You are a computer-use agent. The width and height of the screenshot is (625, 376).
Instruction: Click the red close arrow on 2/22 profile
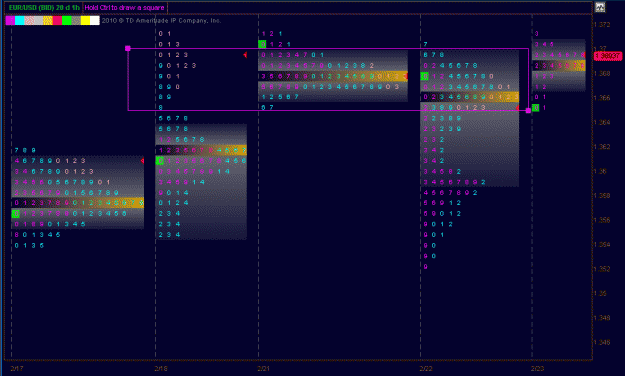[517, 108]
